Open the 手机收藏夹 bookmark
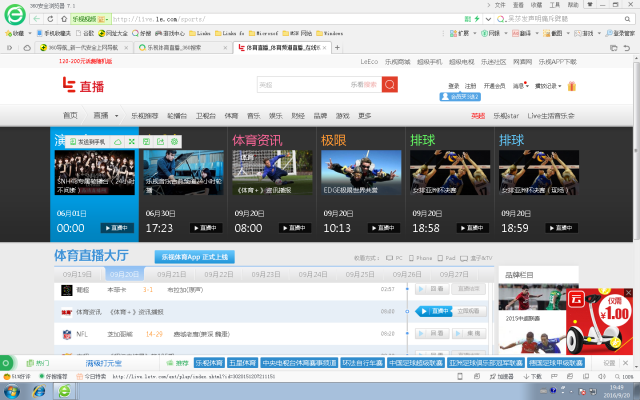Image resolution: width=640 pixels, height=400 pixels. (x=54, y=33)
